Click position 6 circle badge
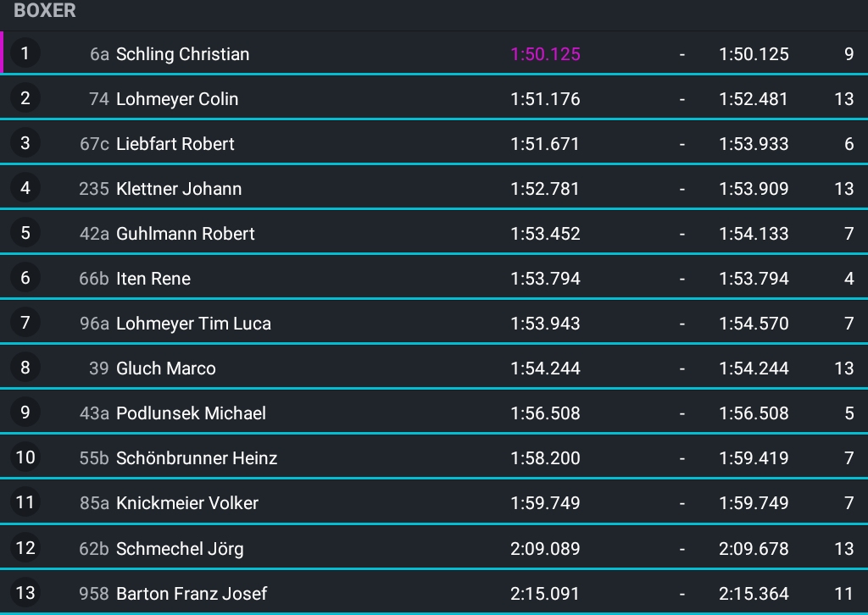This screenshot has height=615, width=868. coord(25,278)
